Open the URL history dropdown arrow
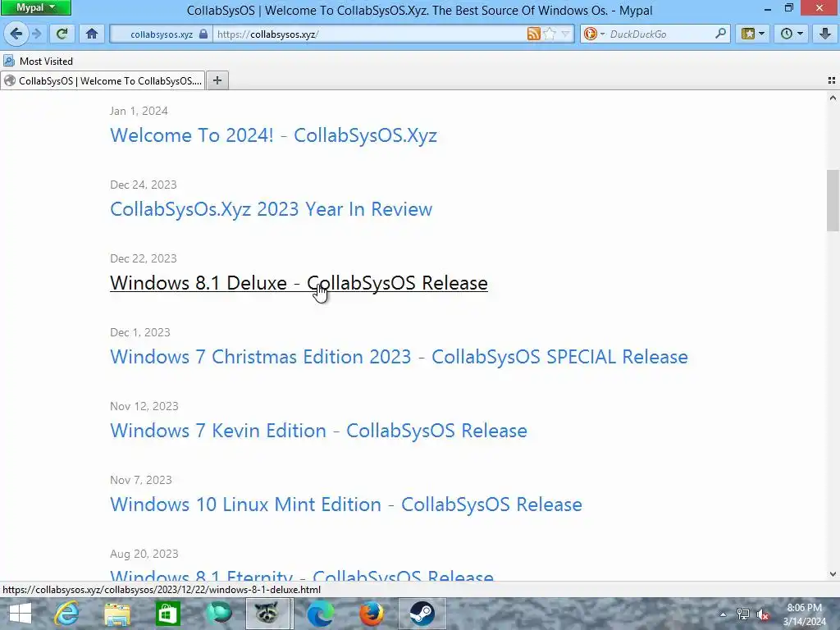The image size is (840, 630). point(565,34)
